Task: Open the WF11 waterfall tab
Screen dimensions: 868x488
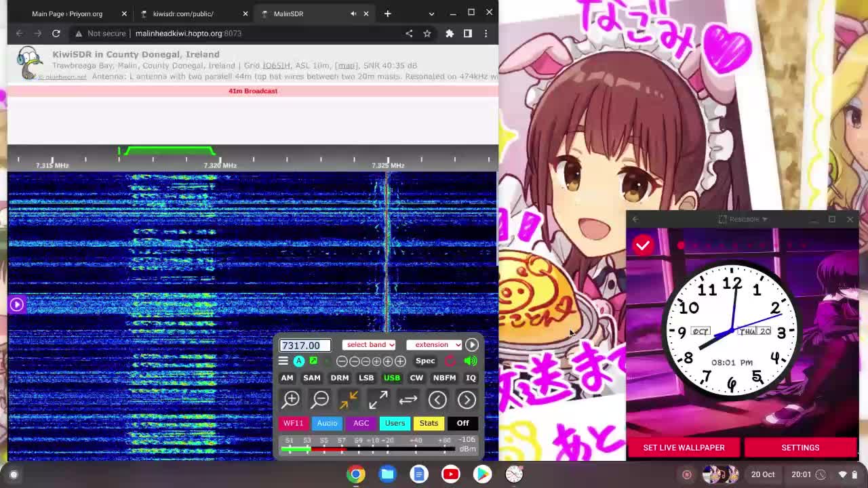Action: click(x=293, y=423)
